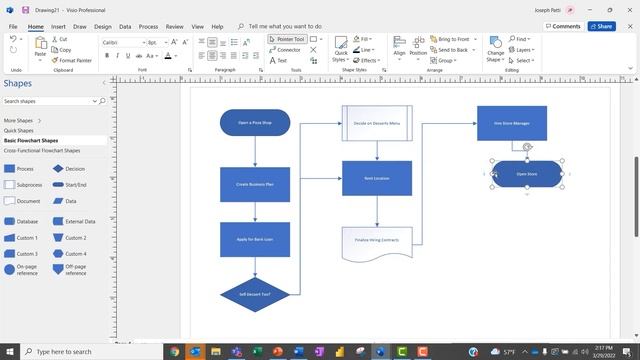Click the Windows taskbar search box

pos(92,351)
